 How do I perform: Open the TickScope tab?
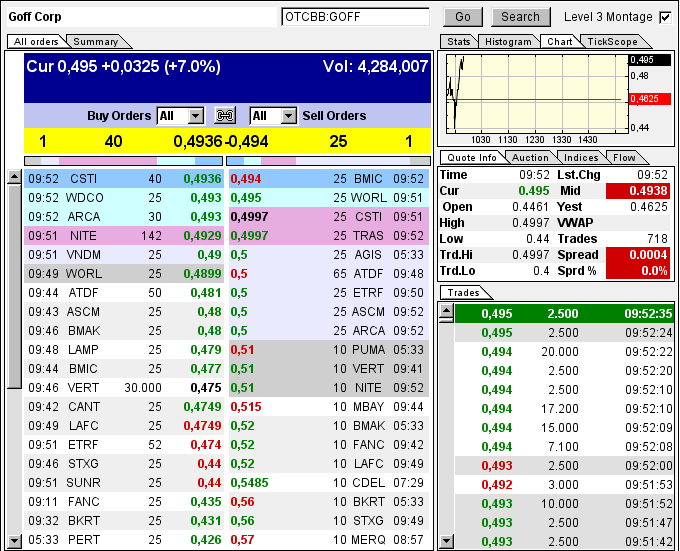(612, 42)
